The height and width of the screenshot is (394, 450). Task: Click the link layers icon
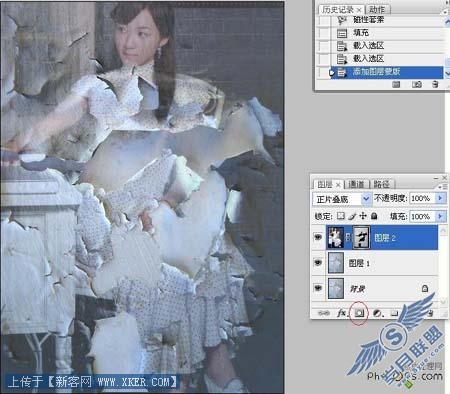pyautogui.click(x=323, y=313)
